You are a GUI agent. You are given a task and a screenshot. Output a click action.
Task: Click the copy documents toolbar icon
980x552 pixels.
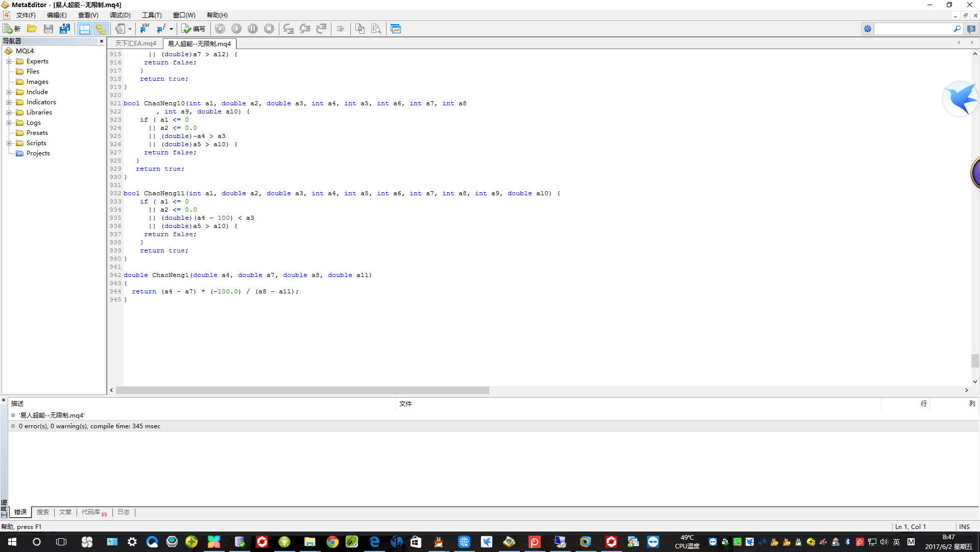point(360,29)
